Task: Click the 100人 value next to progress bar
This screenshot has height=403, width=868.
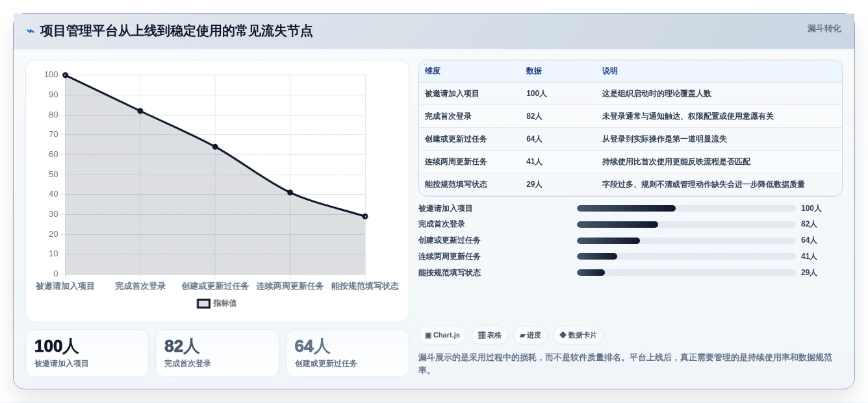Action: coord(811,208)
